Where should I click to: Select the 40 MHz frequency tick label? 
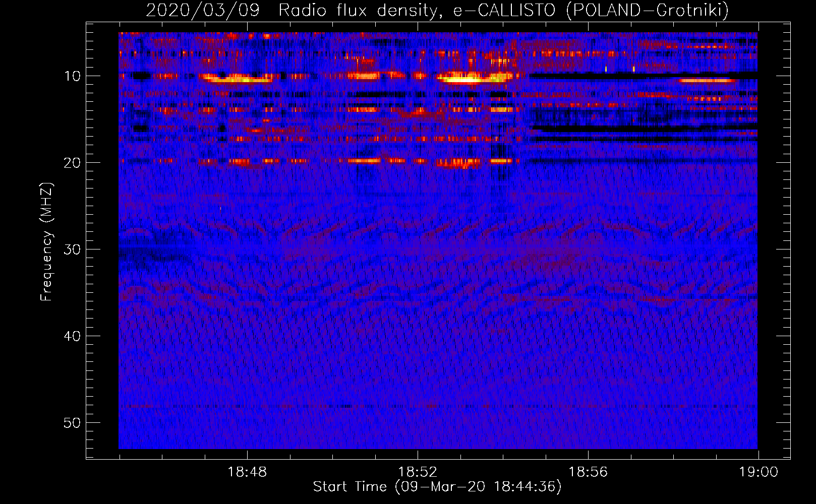(x=73, y=336)
